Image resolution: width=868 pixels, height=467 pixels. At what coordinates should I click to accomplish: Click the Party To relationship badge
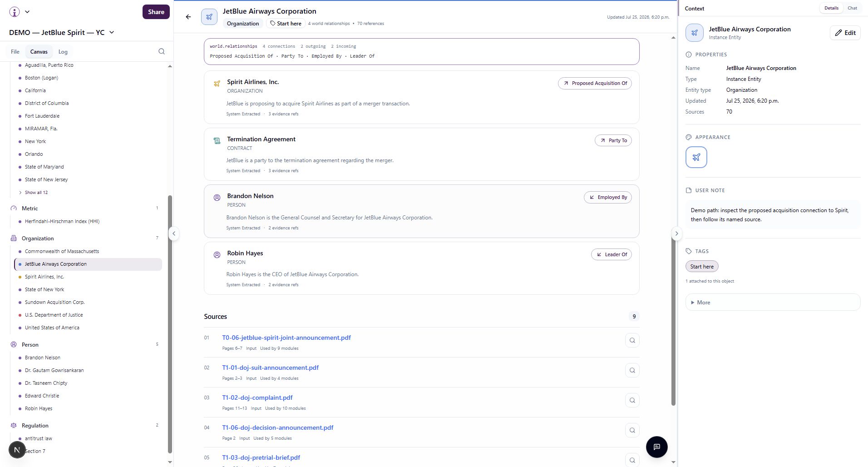tap(613, 141)
